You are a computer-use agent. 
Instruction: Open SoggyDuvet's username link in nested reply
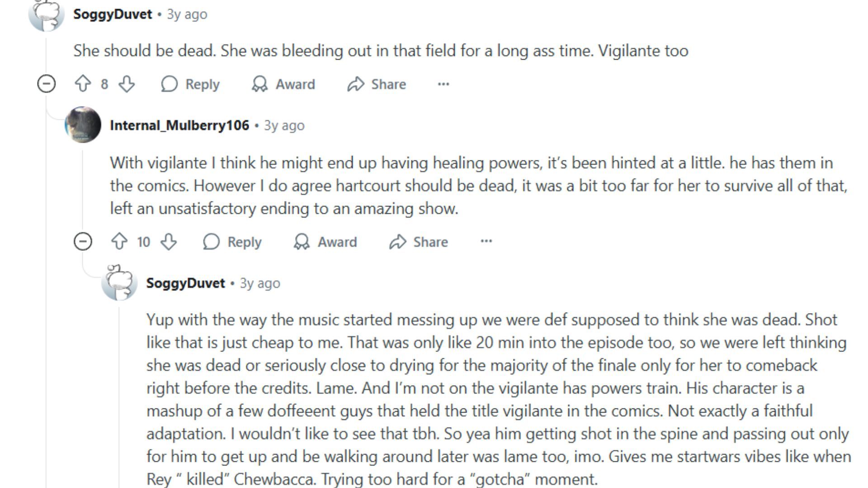pyautogui.click(x=185, y=283)
